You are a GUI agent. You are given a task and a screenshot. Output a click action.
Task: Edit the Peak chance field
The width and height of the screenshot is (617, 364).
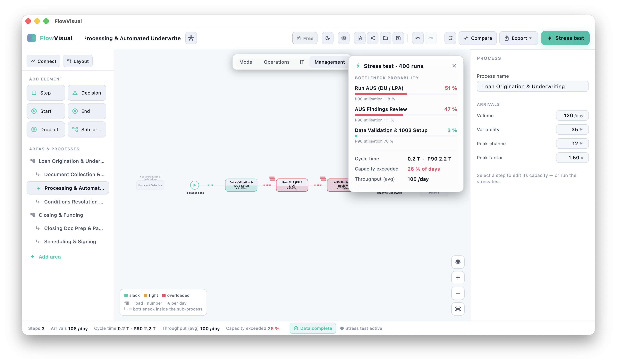click(x=572, y=144)
